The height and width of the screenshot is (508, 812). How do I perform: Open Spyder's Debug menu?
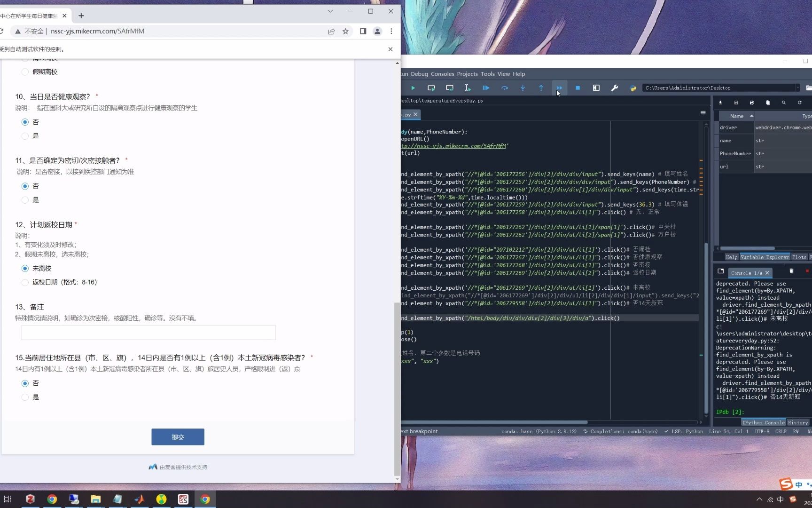coord(419,74)
